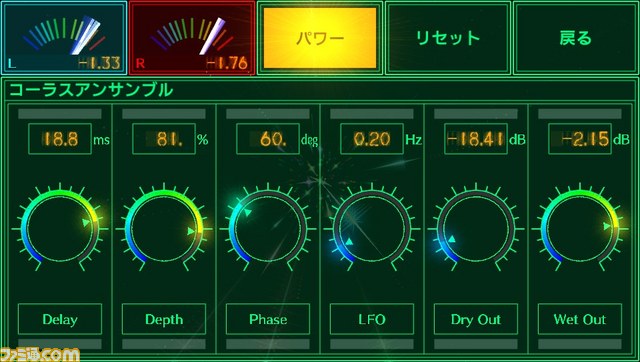Click the gray bar below LFO label
The width and height of the screenshot is (640, 362).
click(x=372, y=344)
